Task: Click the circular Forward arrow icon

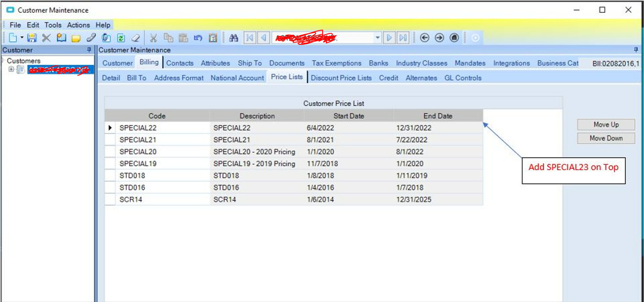Action: pos(439,38)
